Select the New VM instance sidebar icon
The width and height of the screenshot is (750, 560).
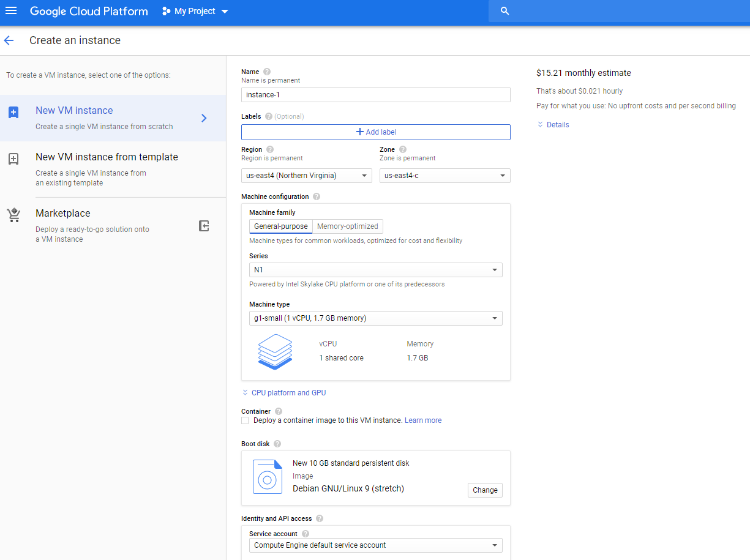(14, 111)
